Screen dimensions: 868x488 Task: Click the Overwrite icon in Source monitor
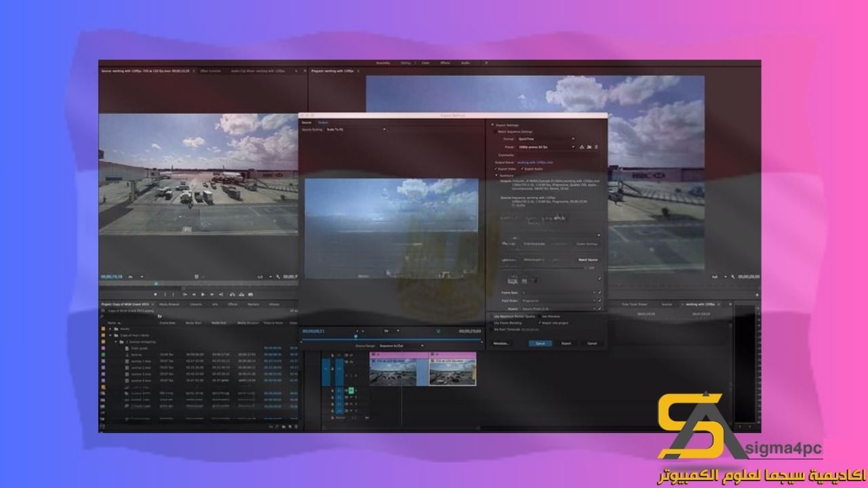coord(241,294)
